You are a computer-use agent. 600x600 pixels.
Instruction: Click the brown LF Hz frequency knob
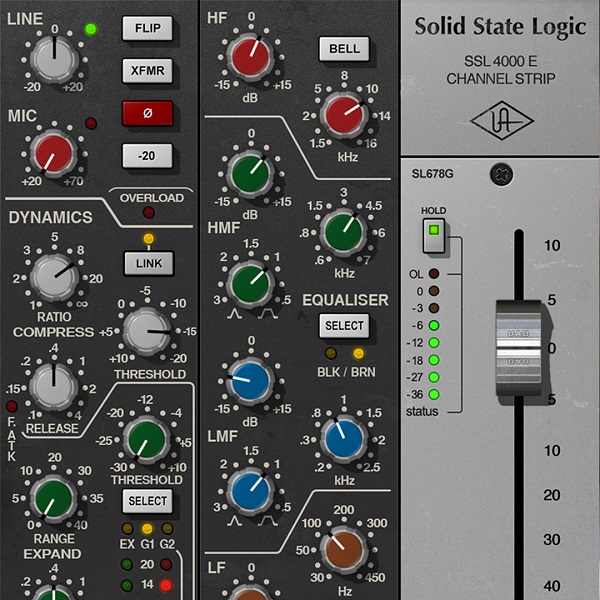click(344, 550)
